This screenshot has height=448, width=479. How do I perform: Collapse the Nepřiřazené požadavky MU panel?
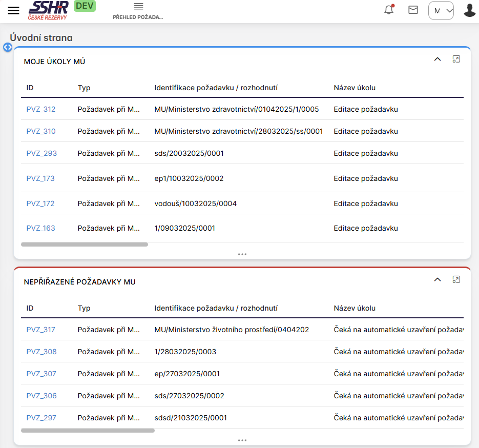[x=437, y=279]
